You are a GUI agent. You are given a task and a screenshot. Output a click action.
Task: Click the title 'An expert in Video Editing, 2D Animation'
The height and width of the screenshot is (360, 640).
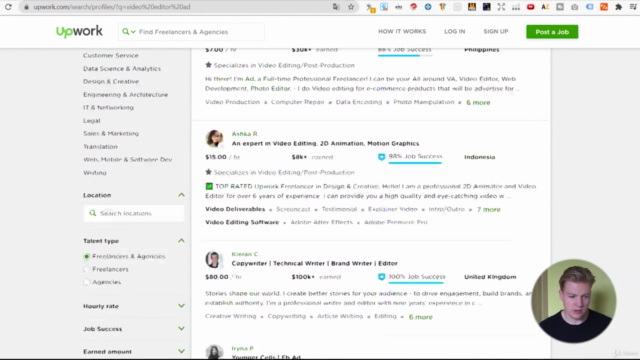(x=325, y=144)
